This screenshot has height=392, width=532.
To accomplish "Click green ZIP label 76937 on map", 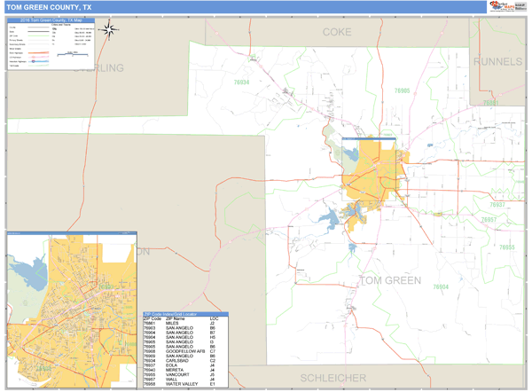I will [x=497, y=205].
